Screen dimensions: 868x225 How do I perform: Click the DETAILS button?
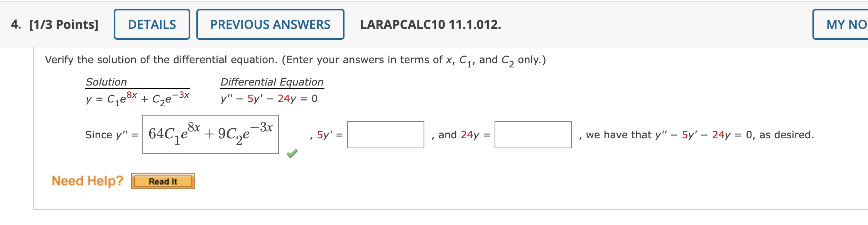coord(152,24)
